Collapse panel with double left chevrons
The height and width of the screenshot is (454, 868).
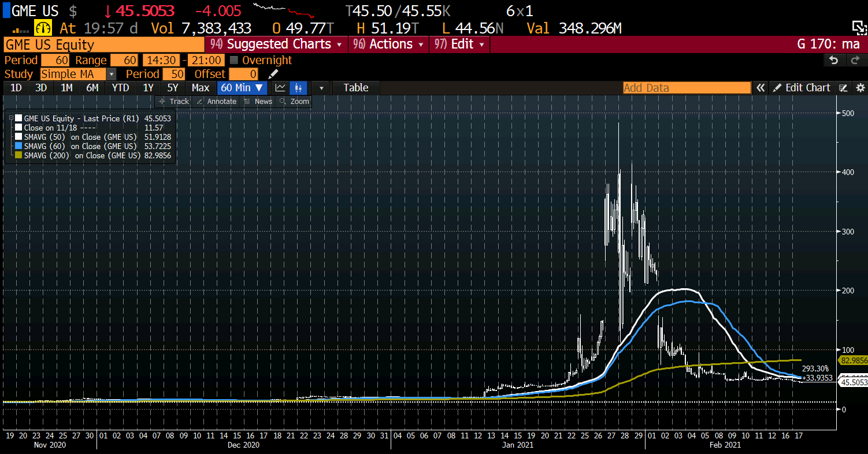[761, 88]
